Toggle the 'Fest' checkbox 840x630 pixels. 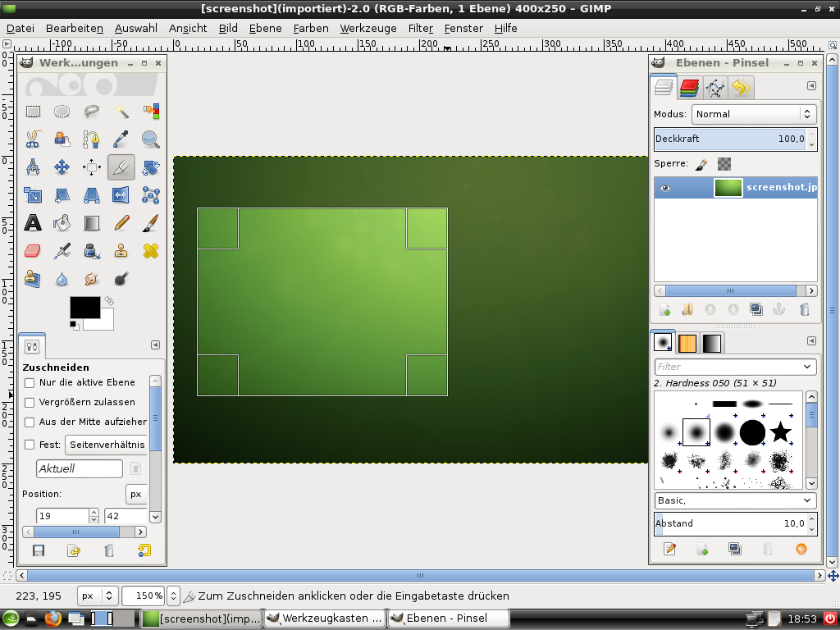30,445
